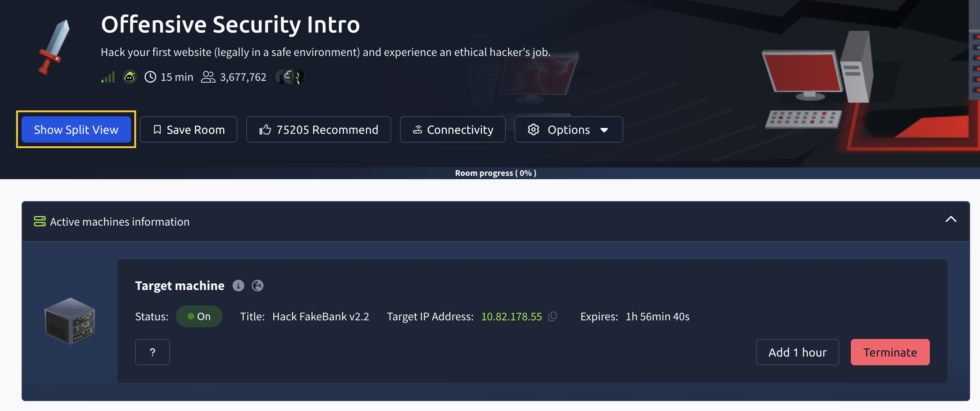Click the 3D server machine image
This screenshot has width=980, height=411.
coord(70,321)
